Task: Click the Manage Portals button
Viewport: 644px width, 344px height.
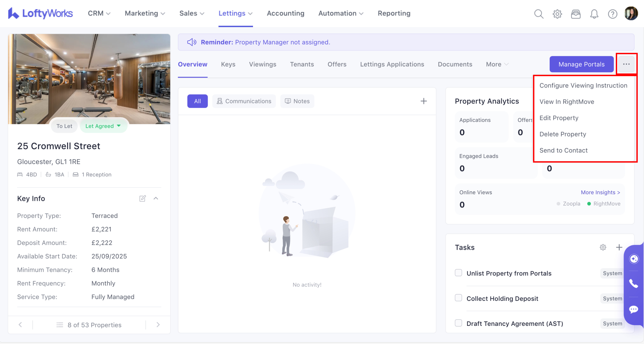Action: click(581, 64)
